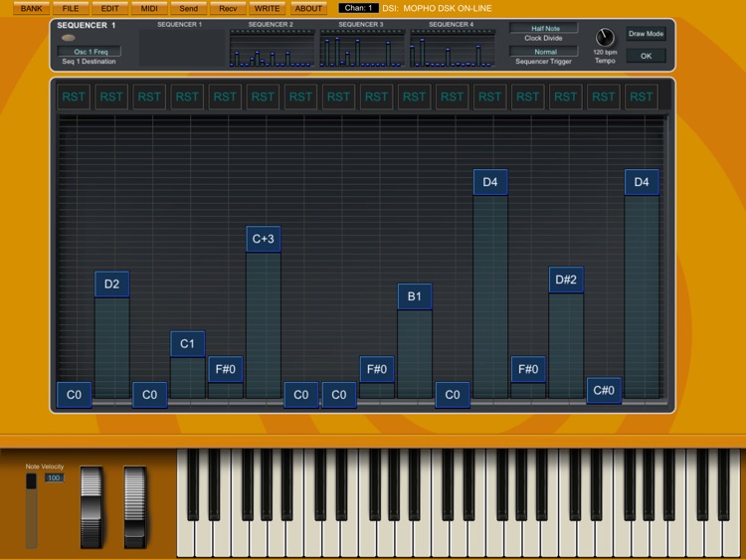
Task: Play the first black key on the keyboard
Action: pyautogui.click(x=193, y=484)
